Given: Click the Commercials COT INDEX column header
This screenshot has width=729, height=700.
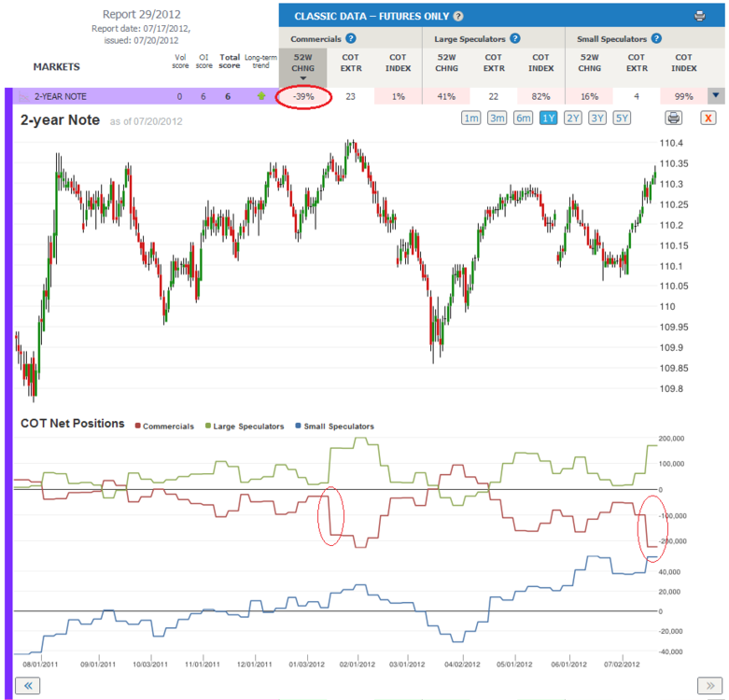Looking at the screenshot, I should coord(398,63).
